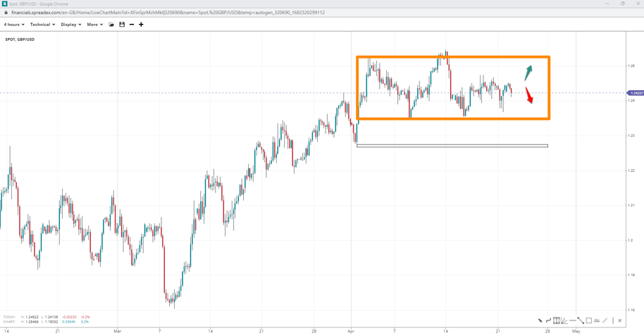Select the arrow drawing tool
Image resolution: width=644 pixels, height=336 pixels.
540,321
